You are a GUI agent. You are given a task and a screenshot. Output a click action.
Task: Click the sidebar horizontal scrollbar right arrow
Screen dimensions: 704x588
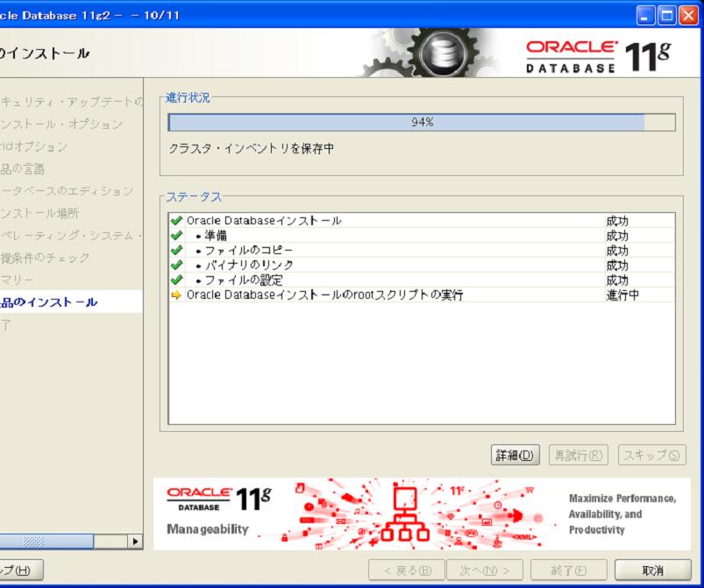tap(135, 542)
